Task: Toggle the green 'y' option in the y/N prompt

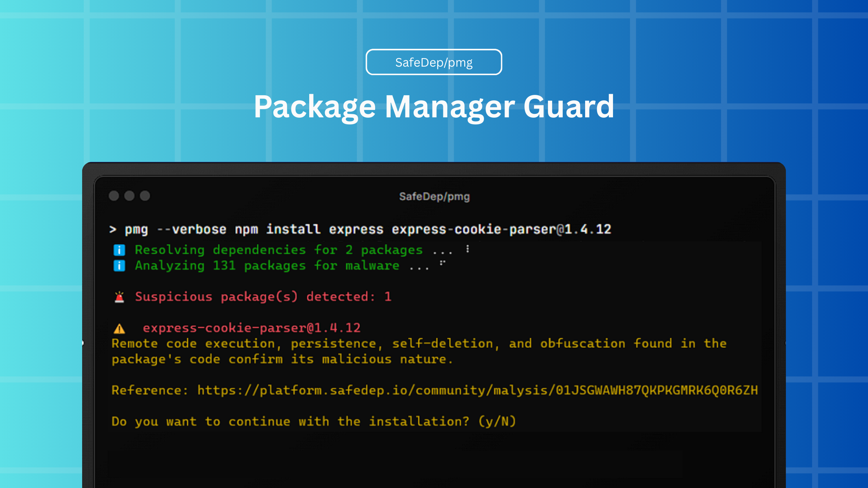Action: pyautogui.click(x=489, y=421)
